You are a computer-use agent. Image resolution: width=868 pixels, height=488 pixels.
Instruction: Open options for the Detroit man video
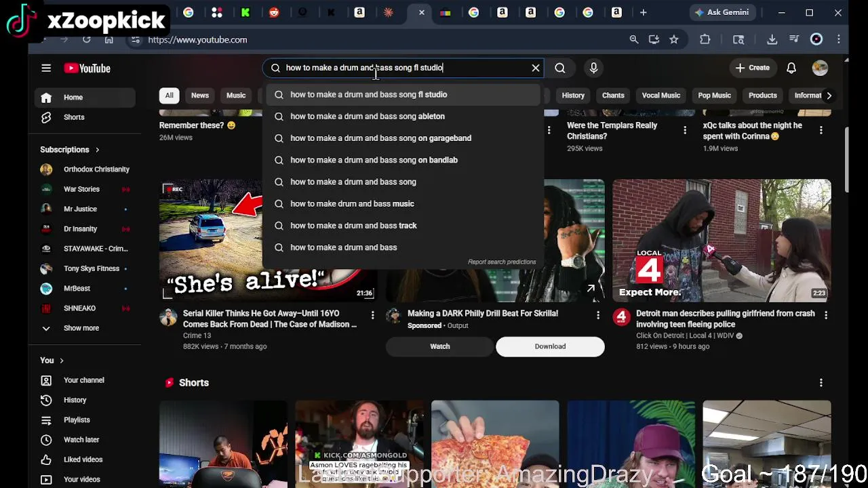click(x=826, y=315)
